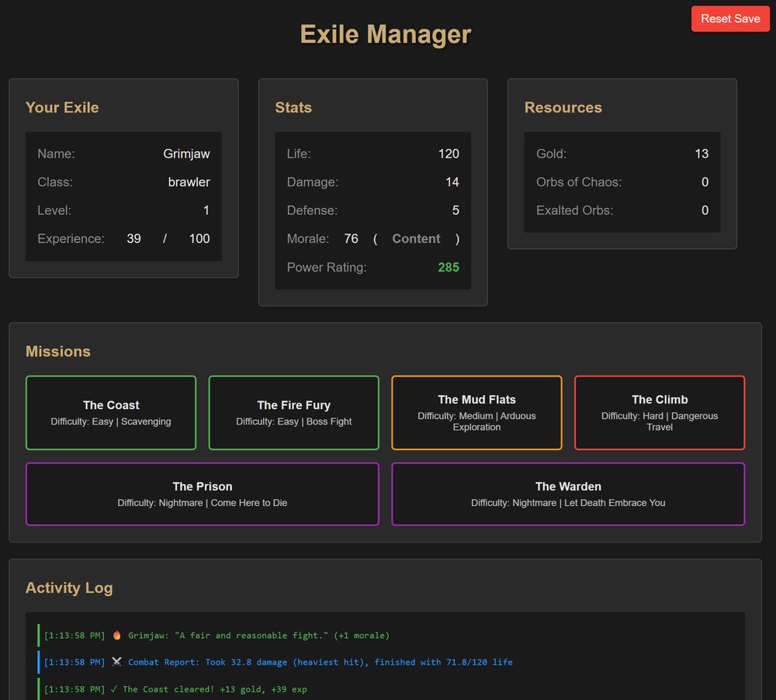776x700 pixels.
Task: Click the Morale value 76
Action: [351, 238]
